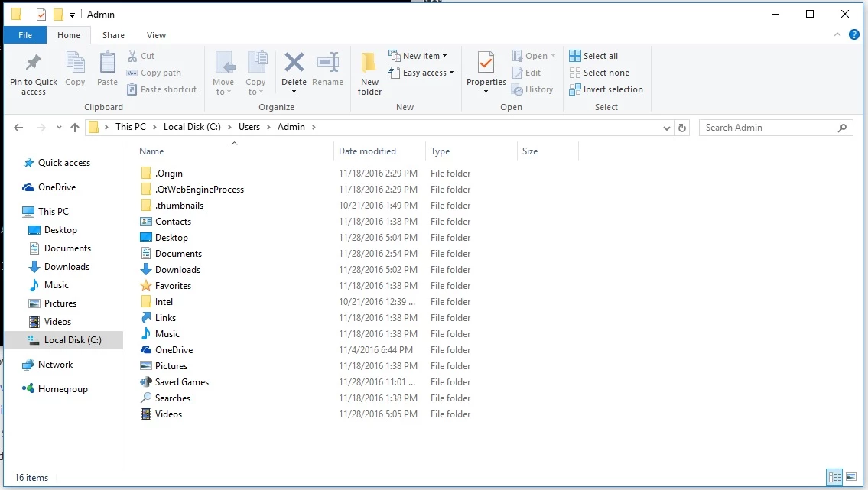Click the Delete X icon

coord(294,62)
